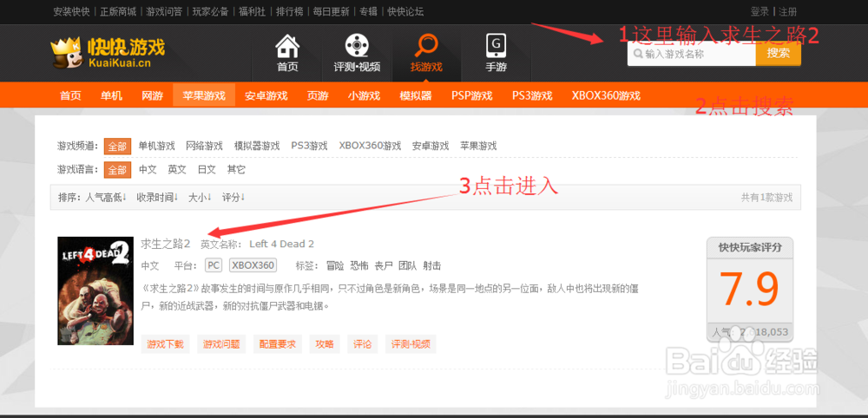Open the 手游 phone icon
Screen dimensions: 868x418
pyautogui.click(x=496, y=45)
